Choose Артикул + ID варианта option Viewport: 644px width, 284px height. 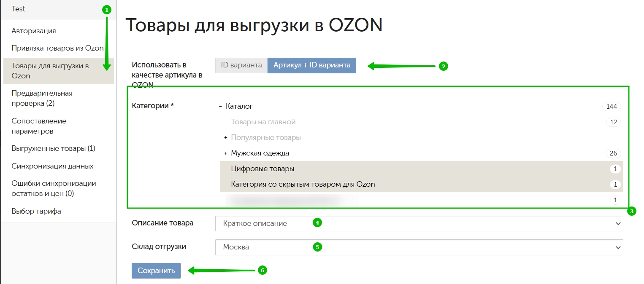(x=312, y=65)
